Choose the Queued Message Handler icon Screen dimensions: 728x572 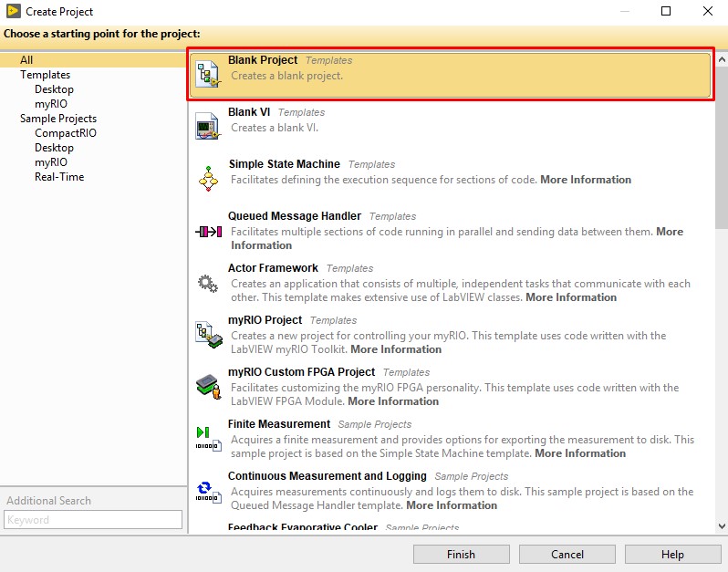coord(209,232)
